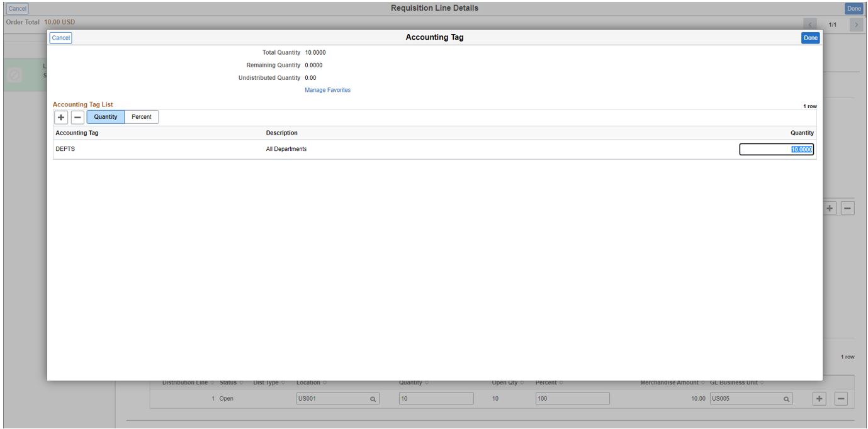
Task: Switch to the Percent tab
Action: point(141,116)
